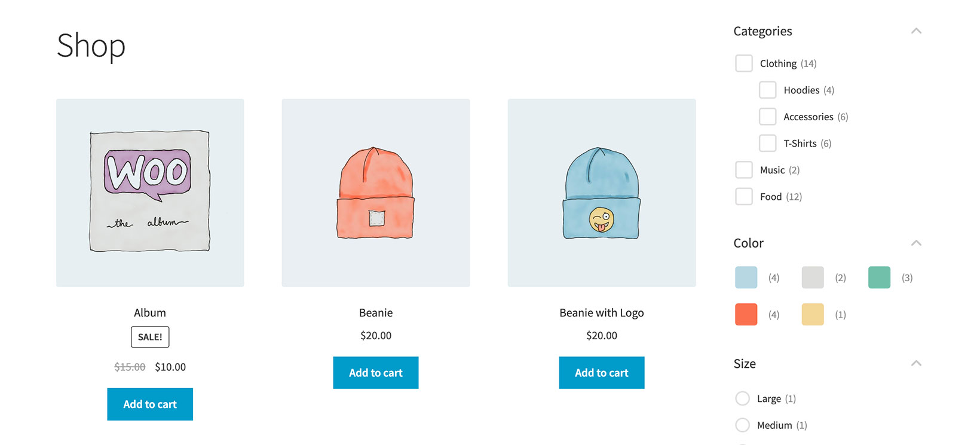The image size is (980, 445).
Task: Check the Clothing category box
Action: (744, 63)
